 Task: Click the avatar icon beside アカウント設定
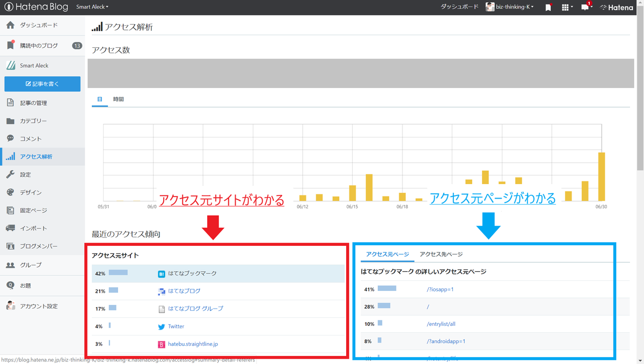coord(10,306)
